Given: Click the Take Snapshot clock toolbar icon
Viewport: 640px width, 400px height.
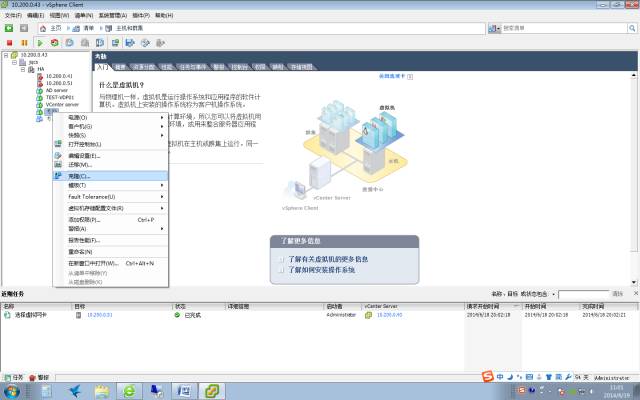Looking at the screenshot, I should click(70, 43).
